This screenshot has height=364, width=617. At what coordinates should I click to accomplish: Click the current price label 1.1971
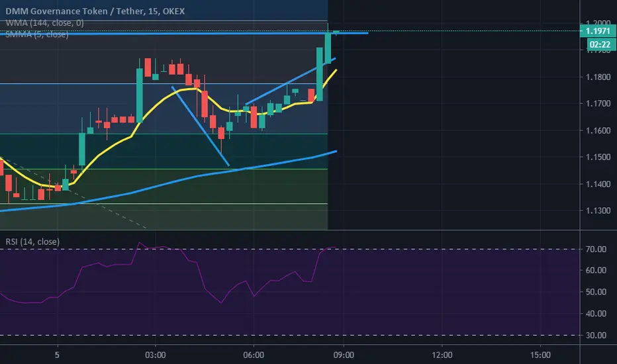597,31
